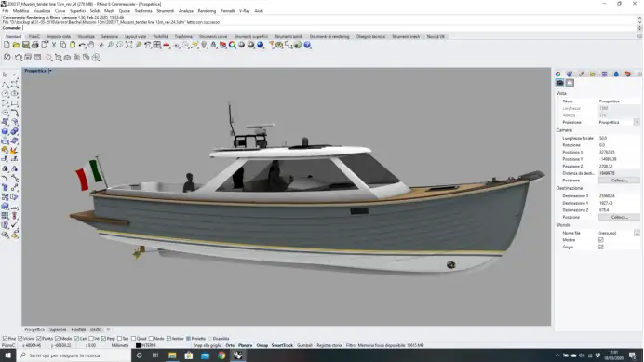The width and height of the screenshot is (644, 362).
Task: Click the color wheel icon in main toolbar
Action: (232, 46)
